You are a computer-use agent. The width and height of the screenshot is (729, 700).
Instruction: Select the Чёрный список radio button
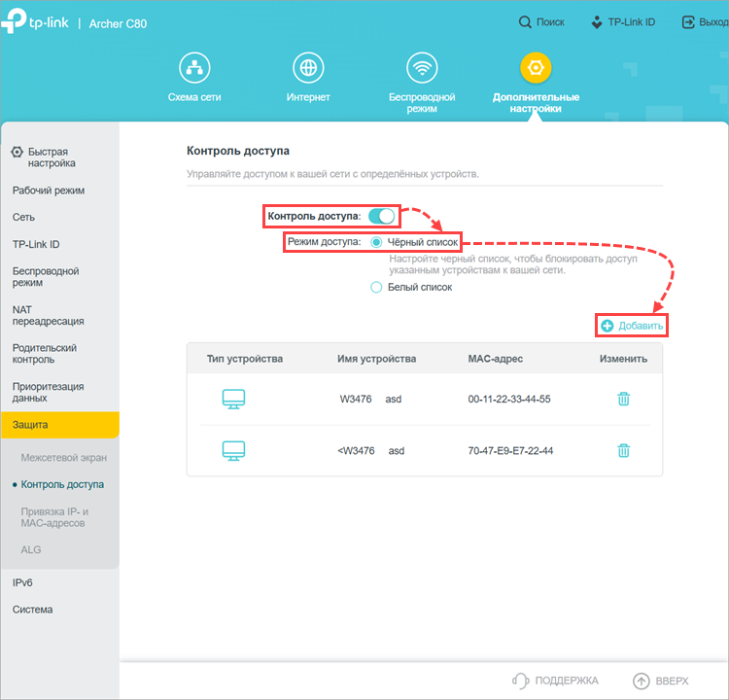click(x=376, y=242)
